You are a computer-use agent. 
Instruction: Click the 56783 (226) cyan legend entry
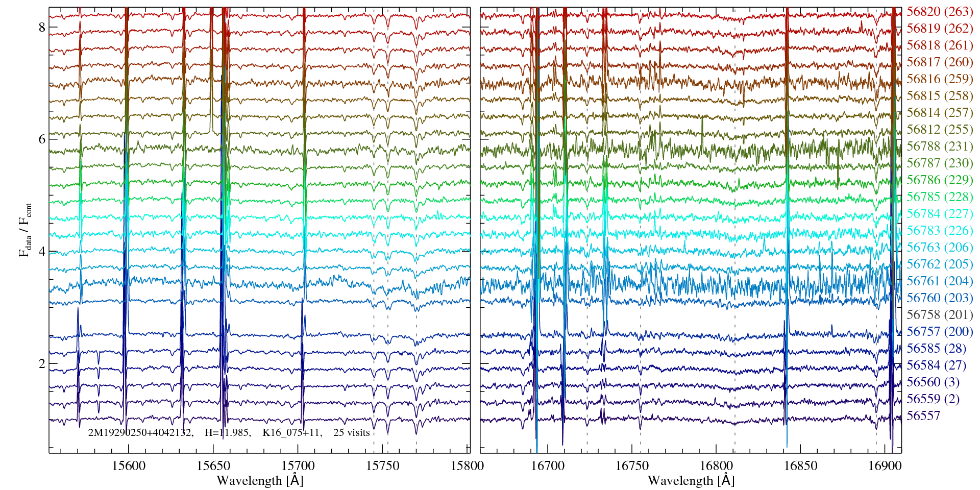pyautogui.click(x=939, y=231)
